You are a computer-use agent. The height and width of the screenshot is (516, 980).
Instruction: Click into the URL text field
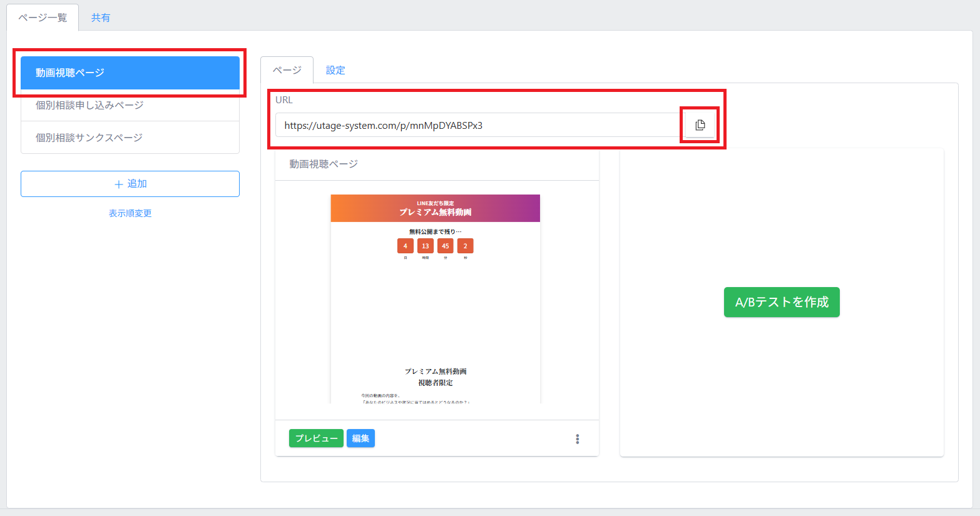[x=477, y=125]
